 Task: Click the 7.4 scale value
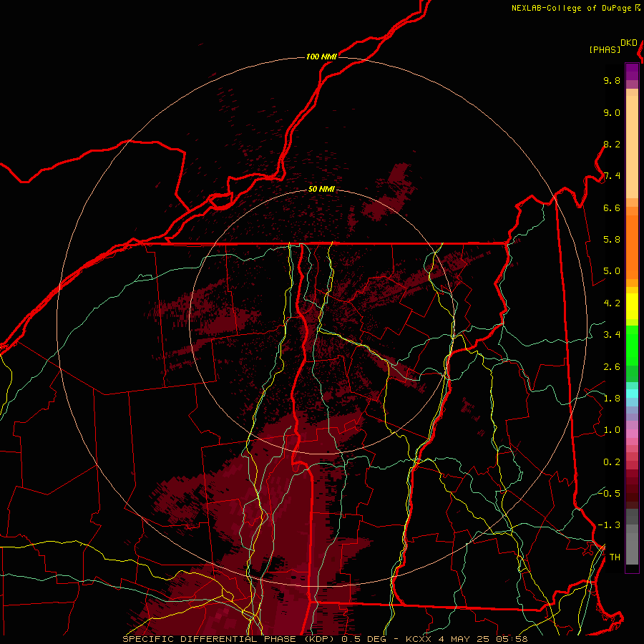(x=612, y=176)
